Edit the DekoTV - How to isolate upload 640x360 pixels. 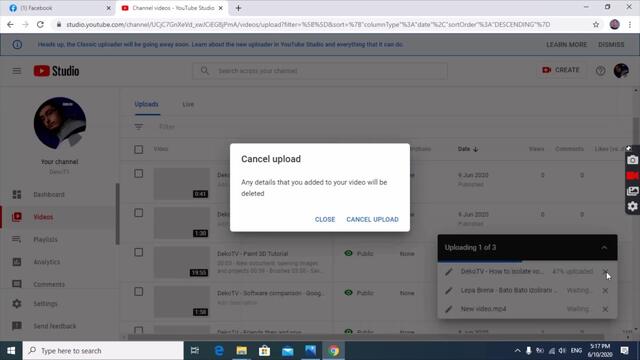[x=449, y=271]
